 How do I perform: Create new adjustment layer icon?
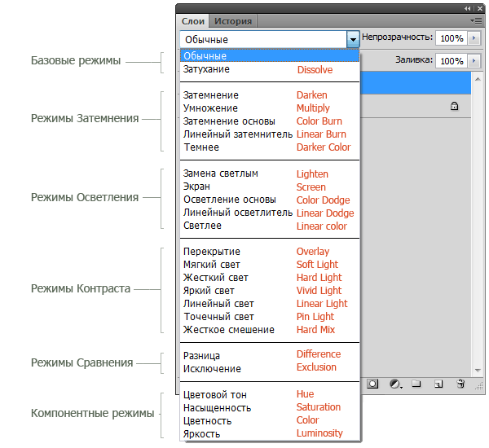click(x=395, y=384)
